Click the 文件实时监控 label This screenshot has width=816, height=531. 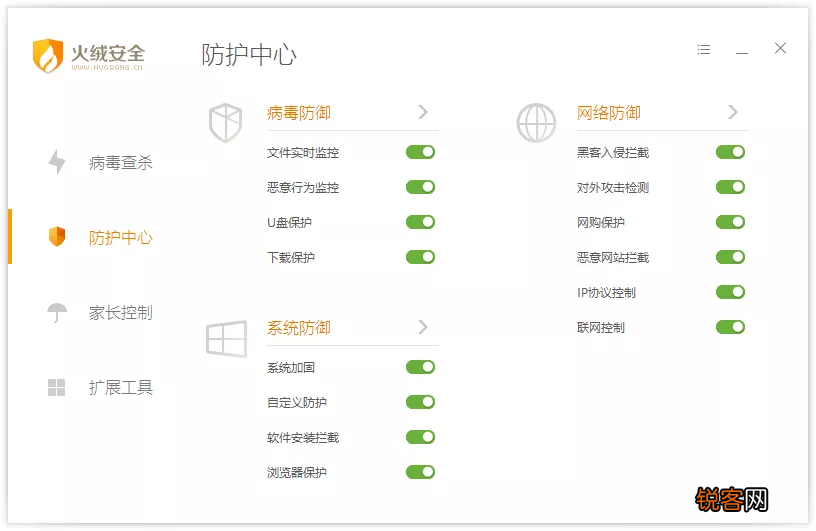coord(303,153)
